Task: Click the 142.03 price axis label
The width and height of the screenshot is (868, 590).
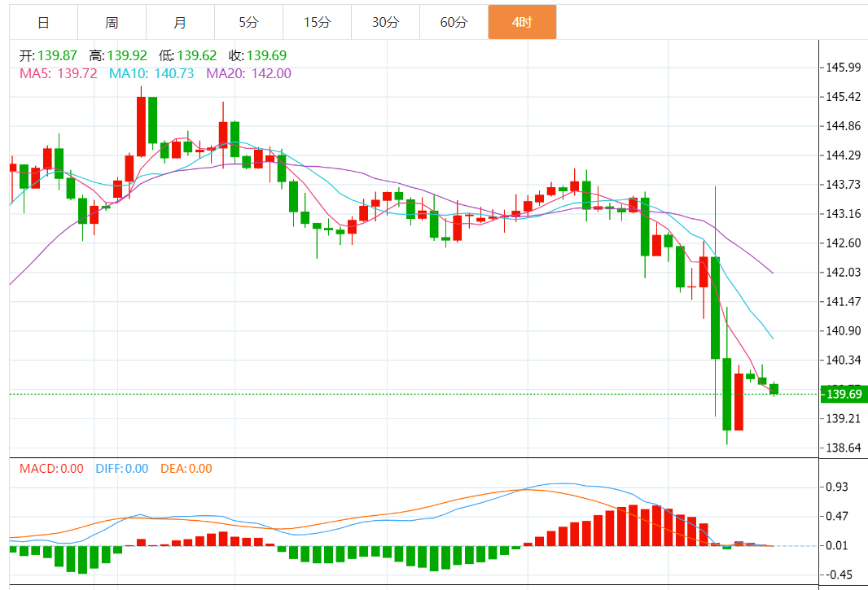Action: 843,273
